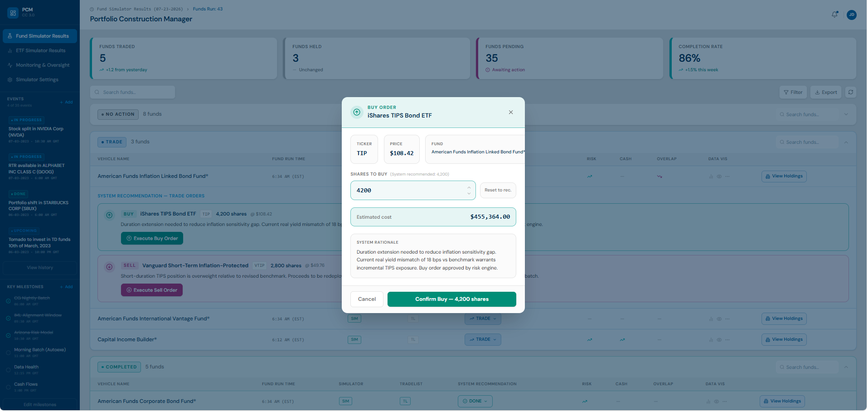Viewport: 868px width, 412px height.
Task: Click SIM badge for International Vantage Fund
Action: click(x=354, y=319)
